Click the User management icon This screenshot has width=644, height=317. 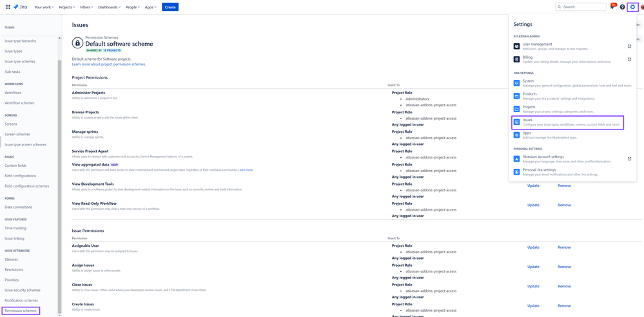516,46
